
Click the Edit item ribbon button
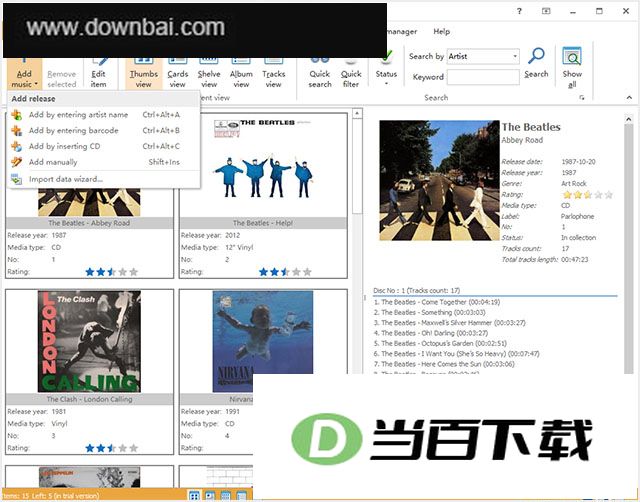click(x=98, y=73)
